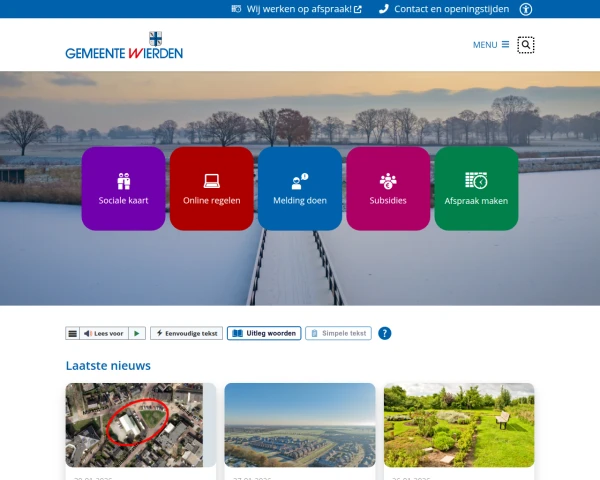600x480 pixels.
Task: Open the MENU hamburger button
Action: 491,45
